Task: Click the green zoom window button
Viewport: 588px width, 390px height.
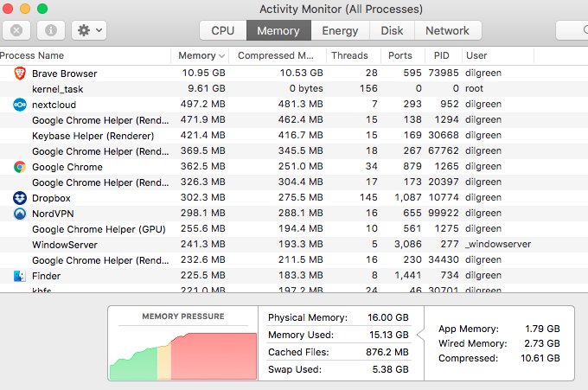Action: (42, 9)
